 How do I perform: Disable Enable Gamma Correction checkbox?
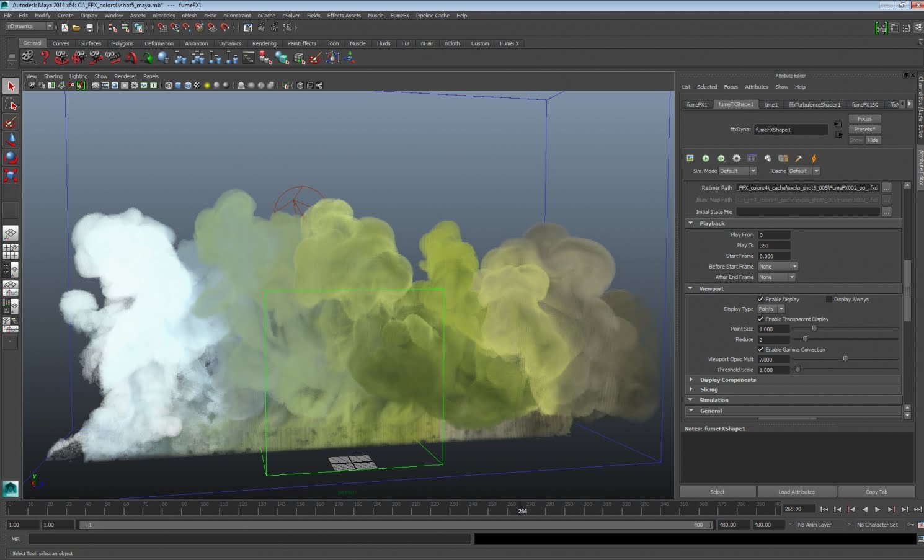[x=760, y=349]
